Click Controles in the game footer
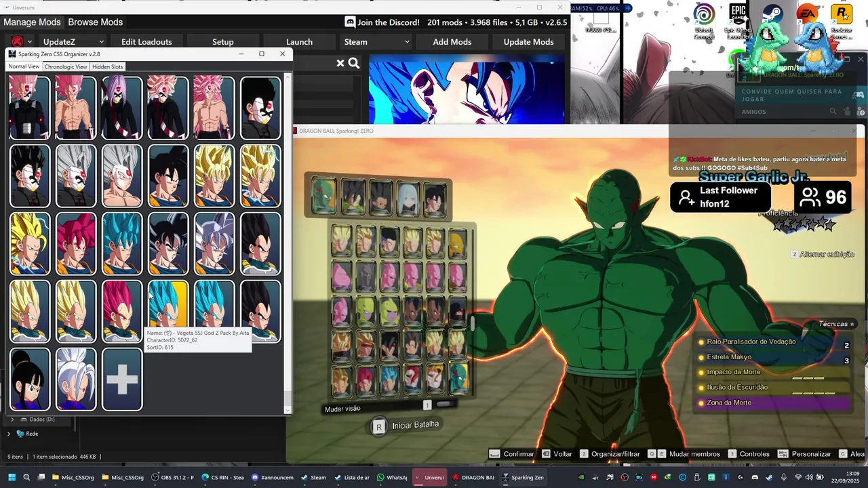This screenshot has height=488, width=868. (x=749, y=454)
